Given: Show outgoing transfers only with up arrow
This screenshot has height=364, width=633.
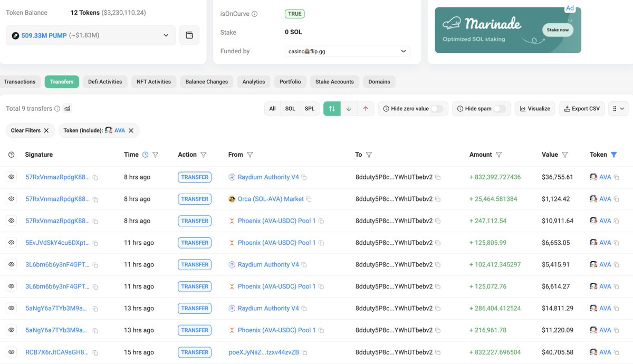Looking at the screenshot, I should coord(366,109).
